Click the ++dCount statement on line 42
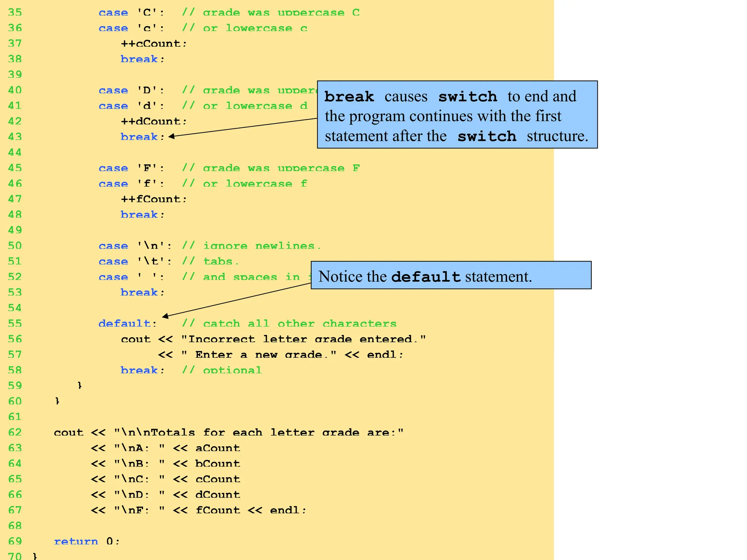 (x=154, y=121)
